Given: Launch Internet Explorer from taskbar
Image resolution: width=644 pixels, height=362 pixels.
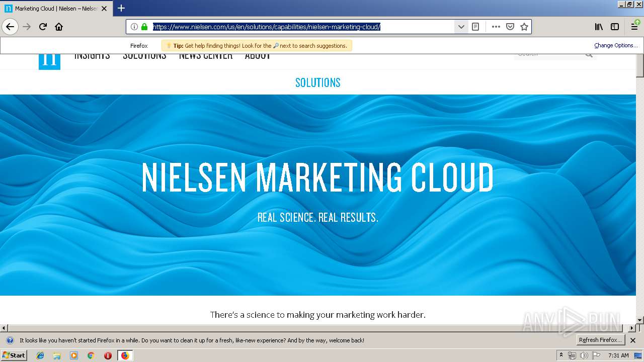Looking at the screenshot, I should coord(40,355).
